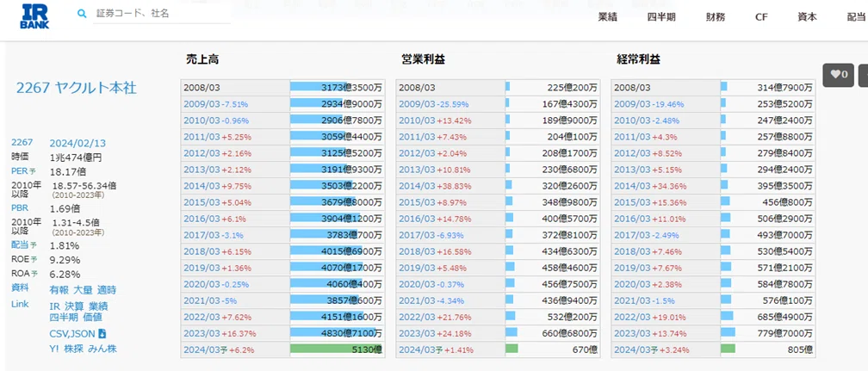Open the 四半期 menu item
The height and width of the screenshot is (371, 868).
click(661, 16)
